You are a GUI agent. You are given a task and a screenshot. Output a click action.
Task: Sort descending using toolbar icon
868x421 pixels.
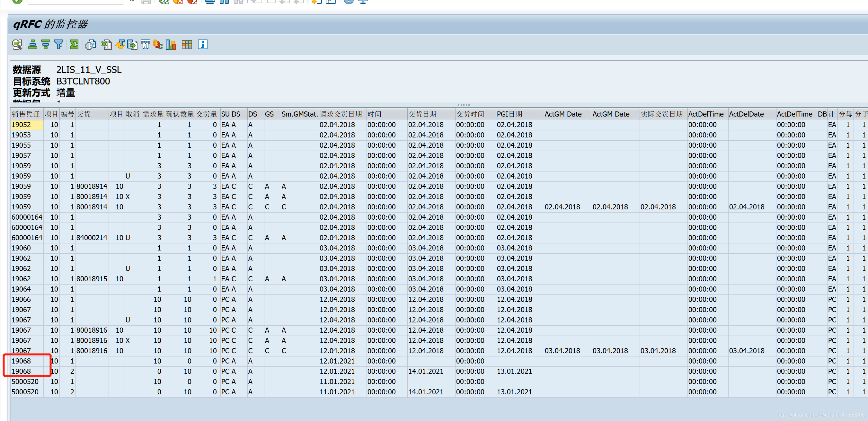pyautogui.click(x=46, y=44)
